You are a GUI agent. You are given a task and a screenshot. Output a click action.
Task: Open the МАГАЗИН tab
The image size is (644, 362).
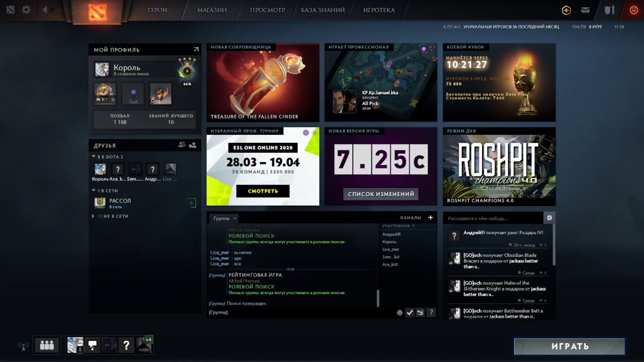212,10
